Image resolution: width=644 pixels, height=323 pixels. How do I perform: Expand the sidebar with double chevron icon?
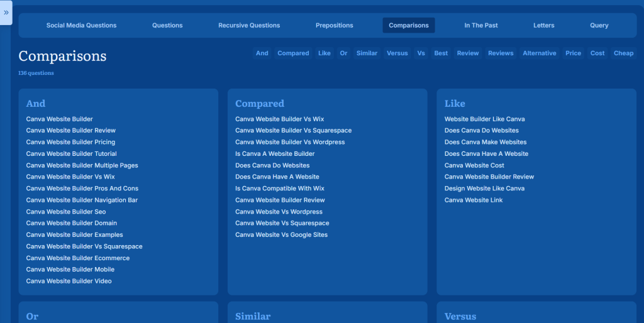tap(6, 13)
